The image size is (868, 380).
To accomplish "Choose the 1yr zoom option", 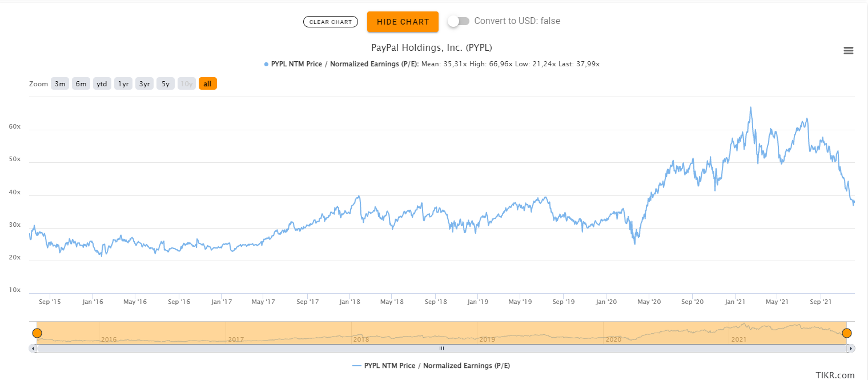I will click(x=123, y=84).
